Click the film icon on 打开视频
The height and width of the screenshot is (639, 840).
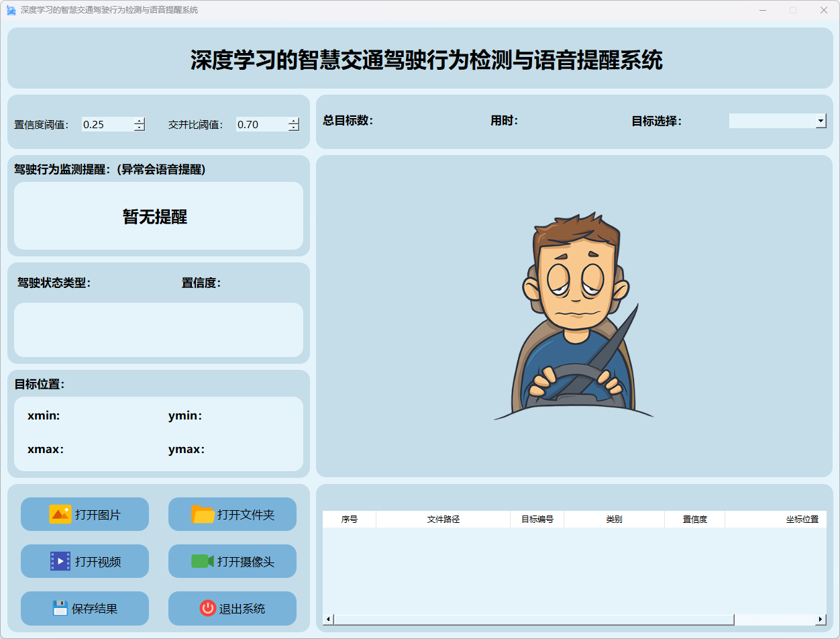[60, 561]
